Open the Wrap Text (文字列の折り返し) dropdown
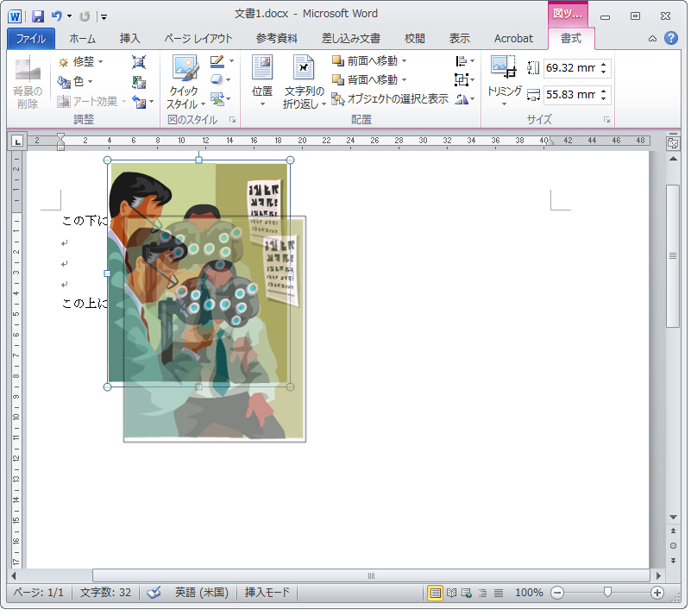This screenshot has width=691, height=616. (305, 82)
